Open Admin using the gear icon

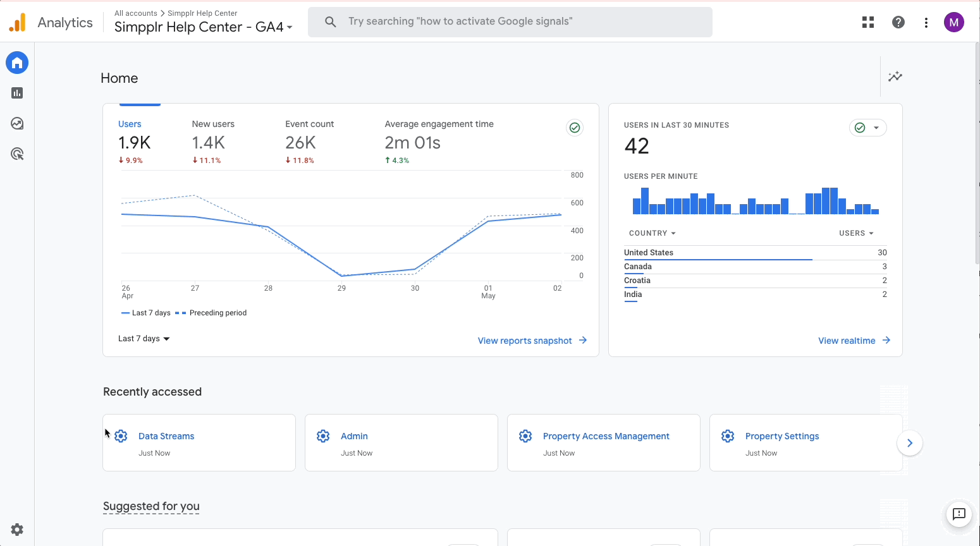(x=16, y=530)
